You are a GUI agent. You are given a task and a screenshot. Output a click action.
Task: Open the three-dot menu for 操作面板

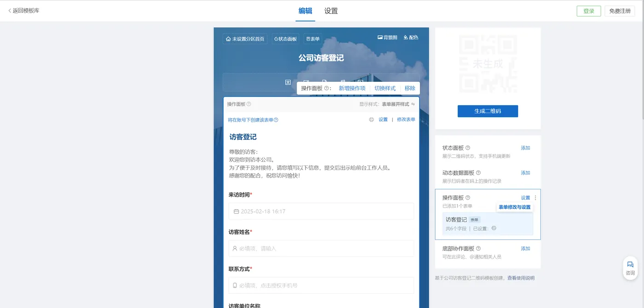[x=535, y=198]
